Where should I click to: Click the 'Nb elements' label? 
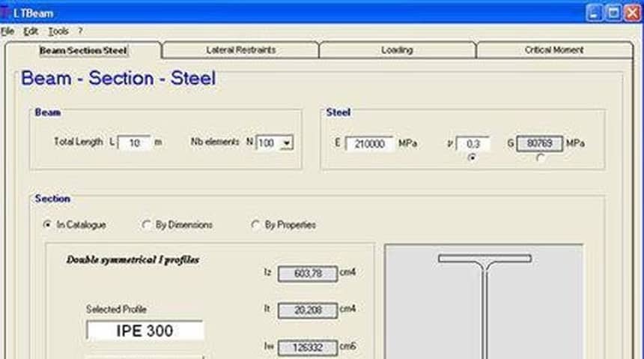[215, 142]
